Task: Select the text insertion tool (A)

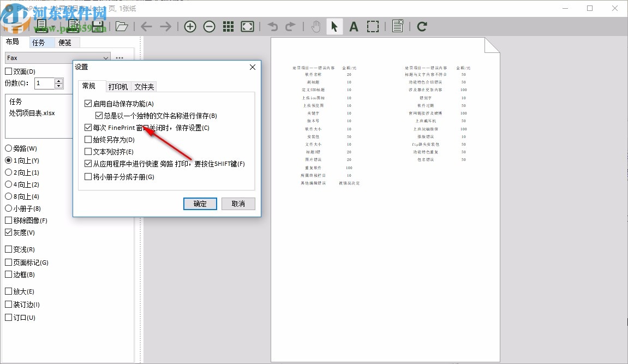Action: point(354,26)
